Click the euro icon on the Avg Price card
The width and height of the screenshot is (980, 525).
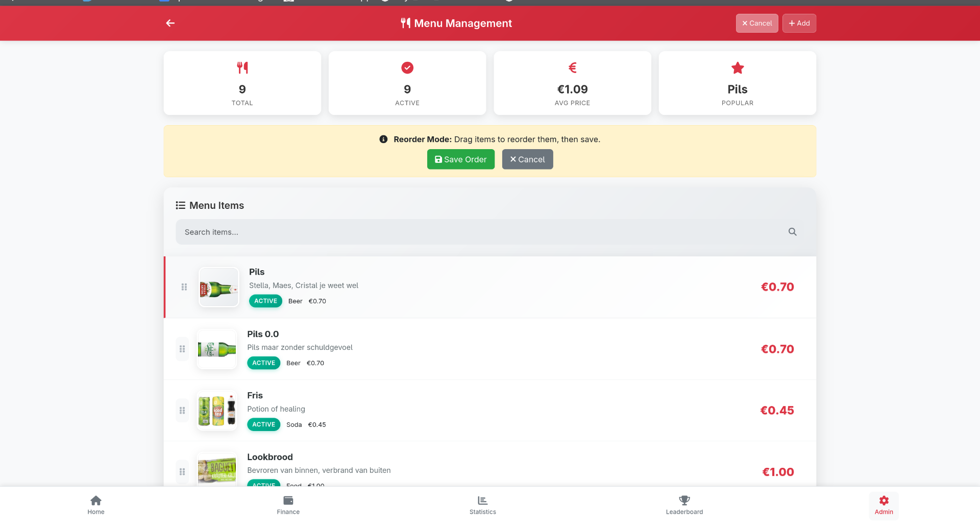[x=572, y=67]
